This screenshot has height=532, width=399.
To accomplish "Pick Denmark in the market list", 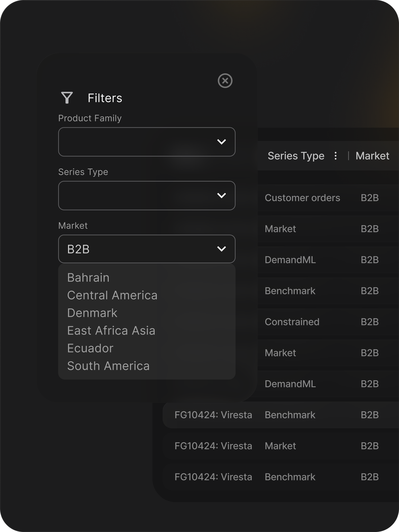I will click(92, 313).
